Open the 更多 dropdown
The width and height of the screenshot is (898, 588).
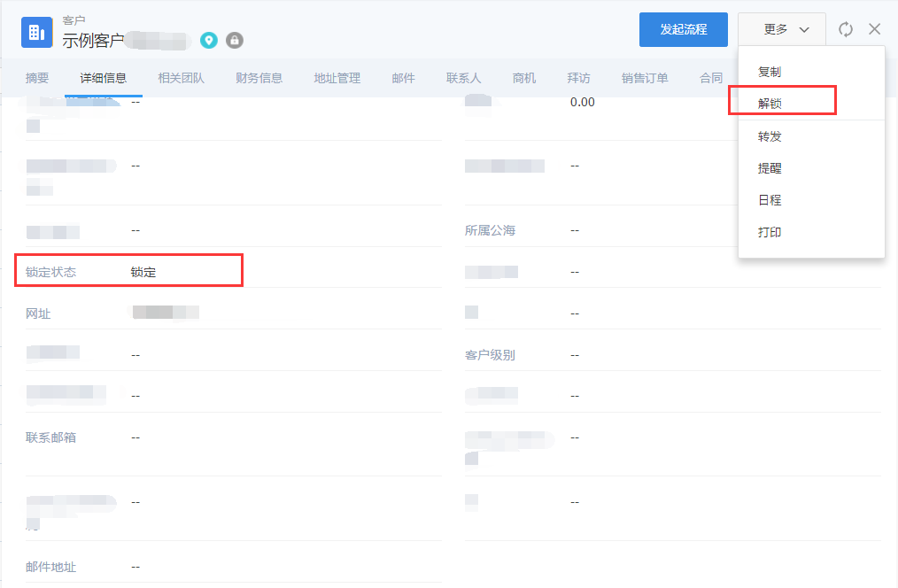(782, 29)
